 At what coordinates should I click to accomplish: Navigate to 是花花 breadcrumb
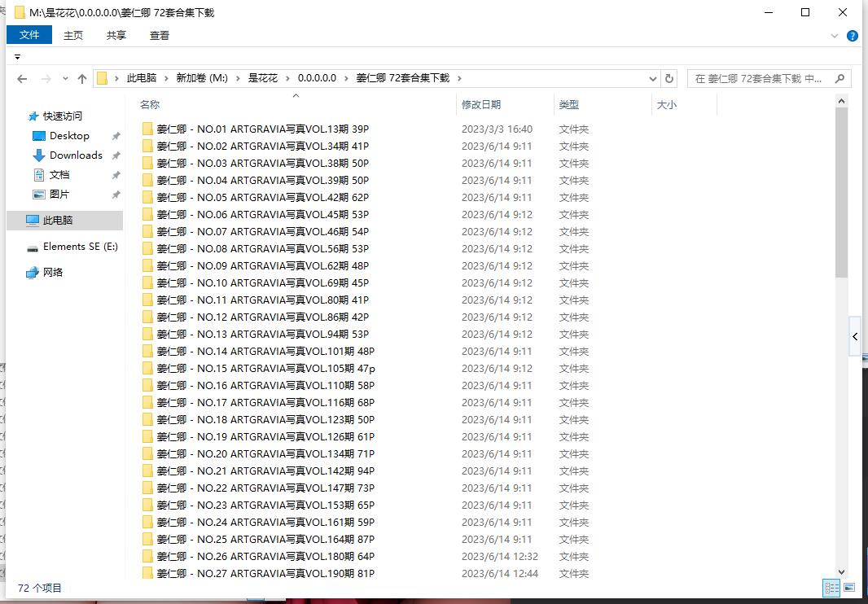[x=263, y=79]
